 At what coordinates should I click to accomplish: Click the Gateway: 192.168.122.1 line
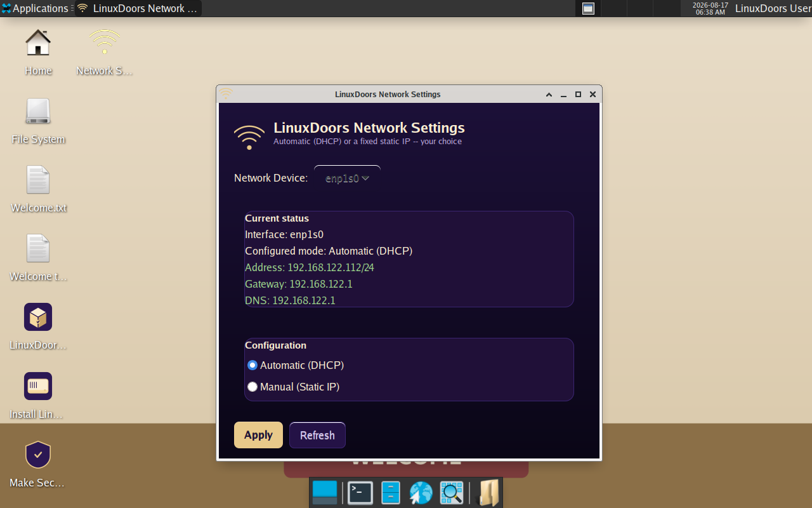pyautogui.click(x=299, y=284)
